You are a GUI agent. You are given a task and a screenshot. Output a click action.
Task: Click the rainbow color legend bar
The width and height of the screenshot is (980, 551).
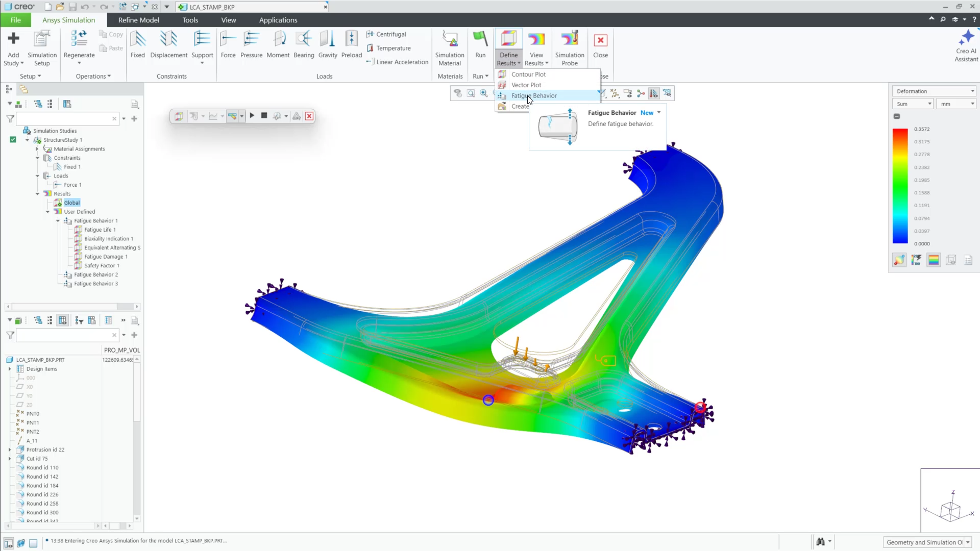tap(900, 186)
